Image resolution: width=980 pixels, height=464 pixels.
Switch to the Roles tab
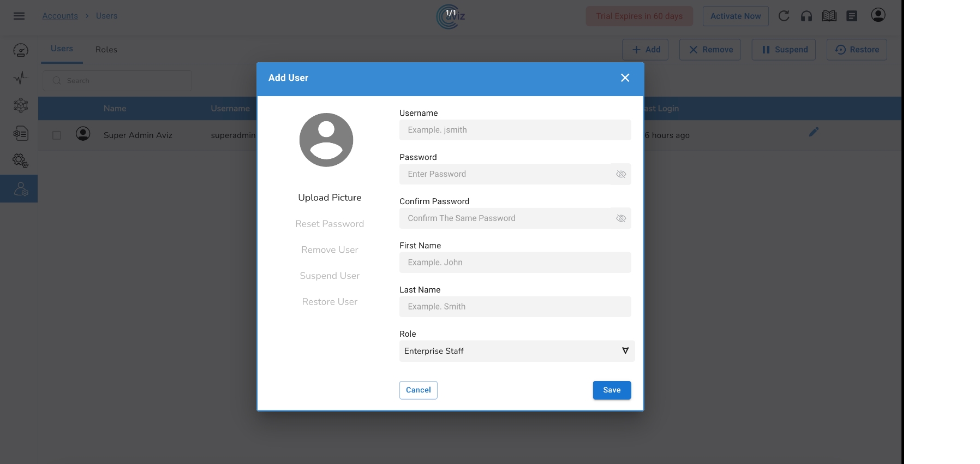(x=106, y=50)
